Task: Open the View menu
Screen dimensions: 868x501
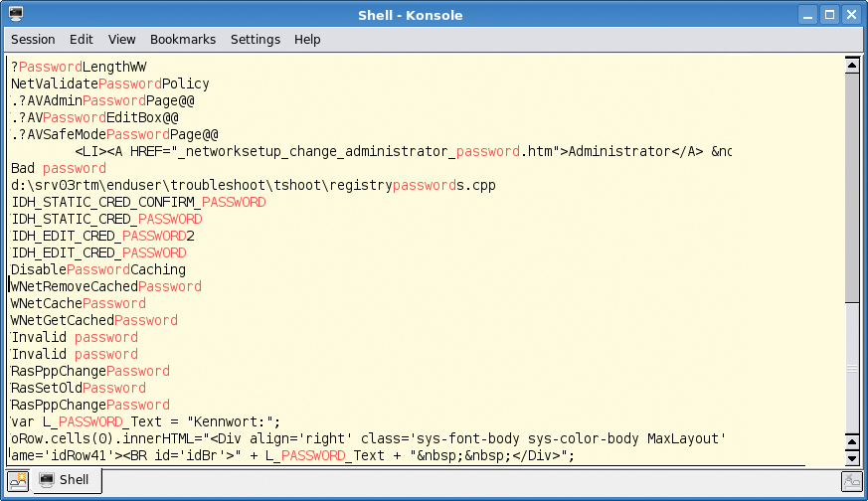Action: click(x=121, y=40)
